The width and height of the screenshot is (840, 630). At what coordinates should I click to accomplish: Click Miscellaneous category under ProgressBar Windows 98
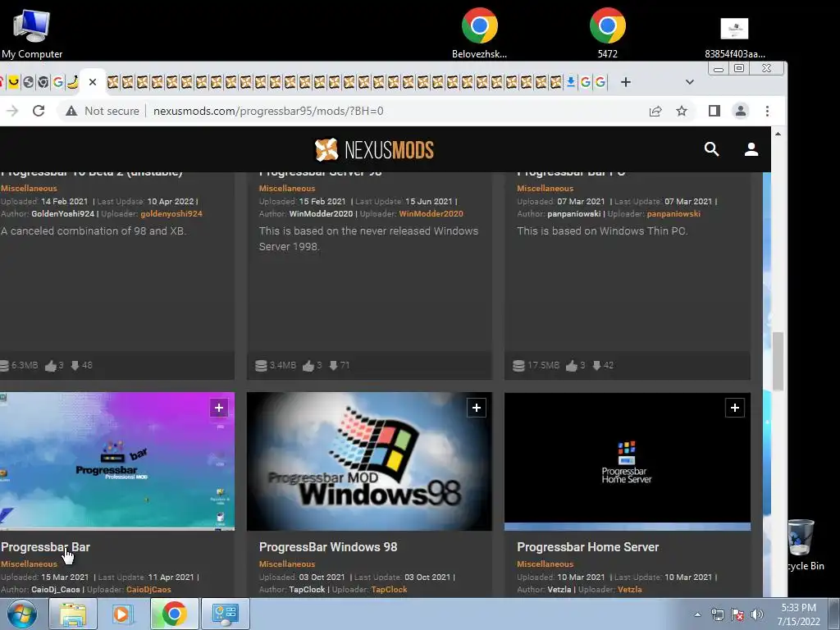[x=286, y=564]
